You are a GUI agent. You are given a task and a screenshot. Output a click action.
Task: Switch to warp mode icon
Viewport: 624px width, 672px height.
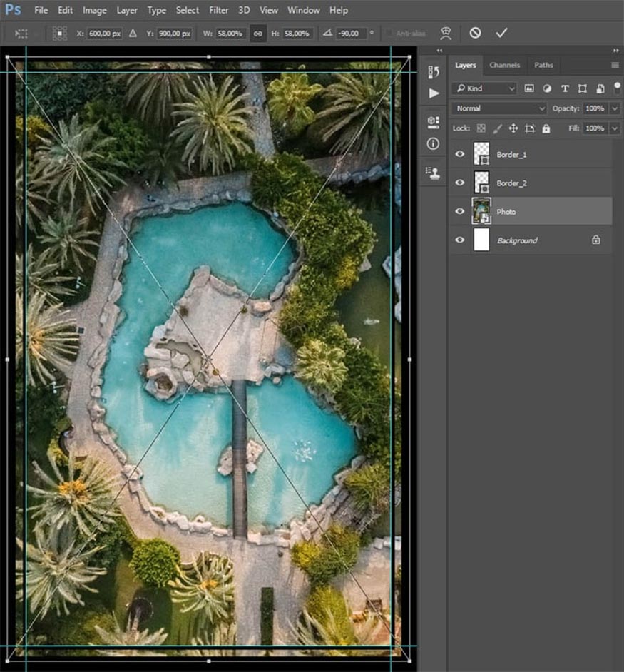pos(446,33)
